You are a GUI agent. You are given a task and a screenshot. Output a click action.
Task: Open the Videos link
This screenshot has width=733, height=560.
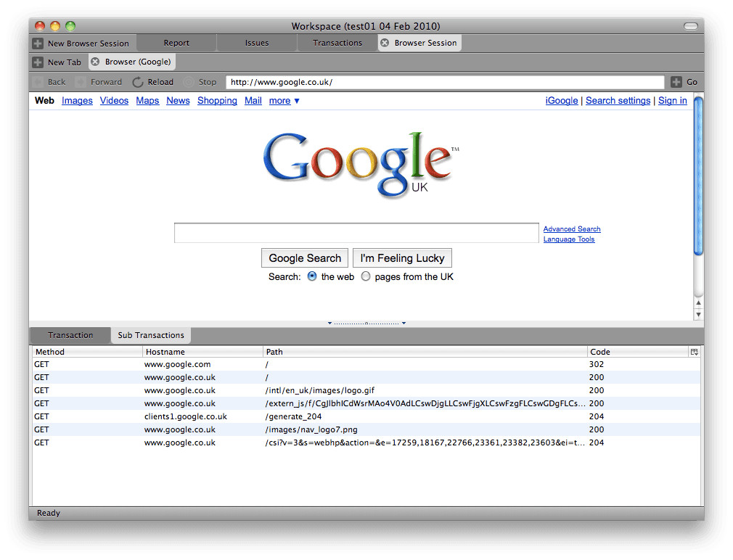tap(114, 100)
